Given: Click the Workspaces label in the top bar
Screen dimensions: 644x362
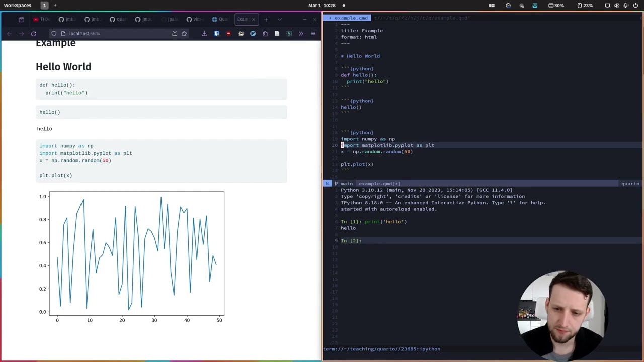Looking at the screenshot, I should (x=18, y=5).
